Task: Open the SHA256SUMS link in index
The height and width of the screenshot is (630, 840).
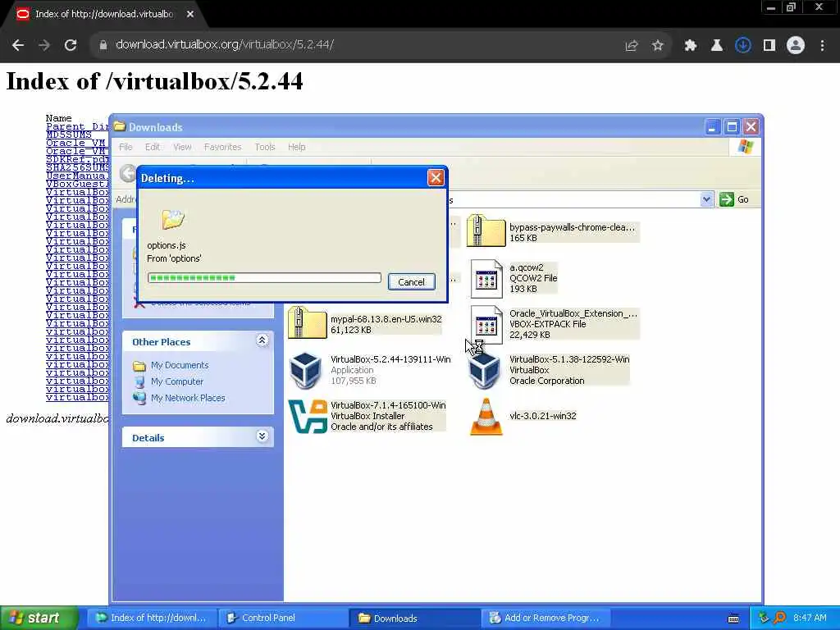Action: pos(77,167)
